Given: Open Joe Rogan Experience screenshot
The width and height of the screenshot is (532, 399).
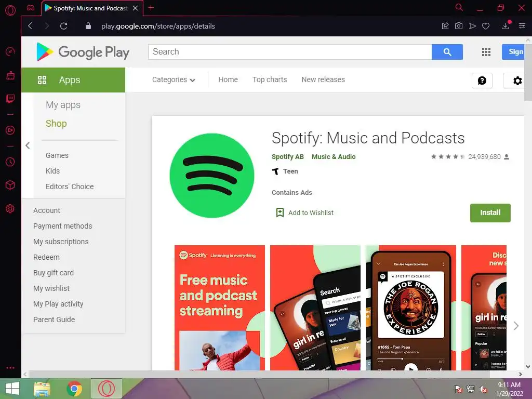Looking at the screenshot, I should [411, 308].
